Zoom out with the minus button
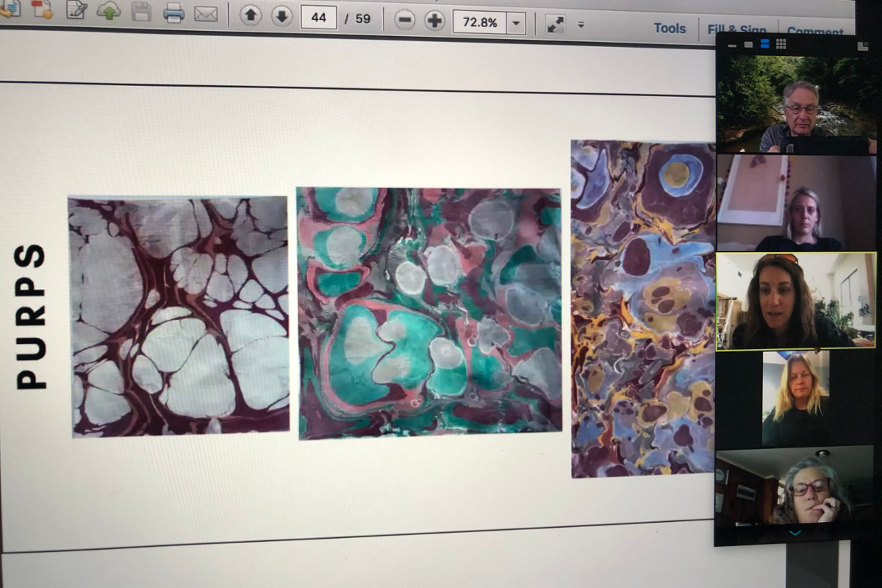Image resolution: width=882 pixels, height=588 pixels. coord(404,20)
